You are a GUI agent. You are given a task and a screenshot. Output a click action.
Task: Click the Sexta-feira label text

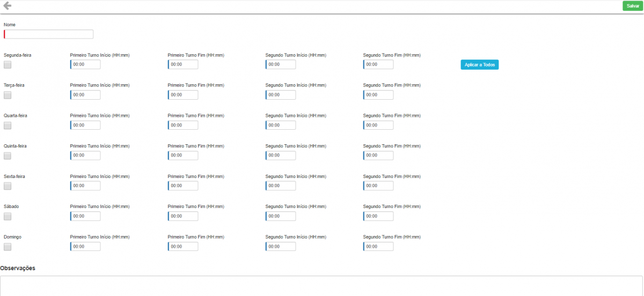coord(14,176)
